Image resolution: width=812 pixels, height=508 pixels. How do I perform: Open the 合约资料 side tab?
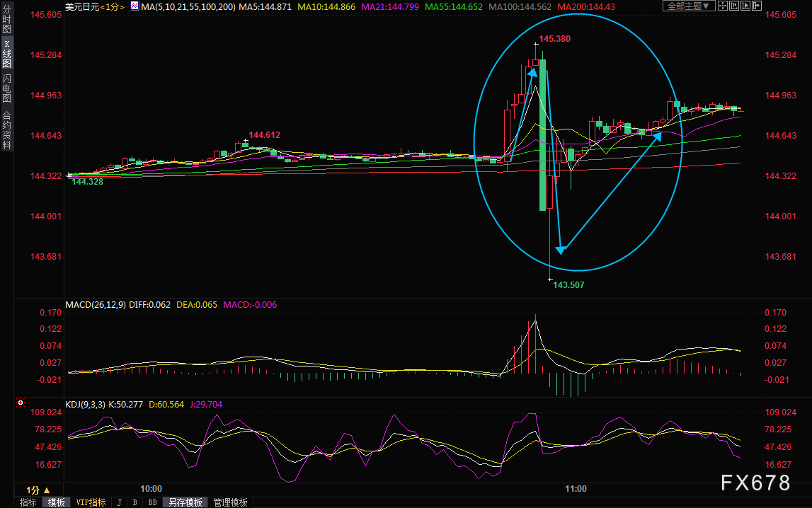click(x=7, y=130)
